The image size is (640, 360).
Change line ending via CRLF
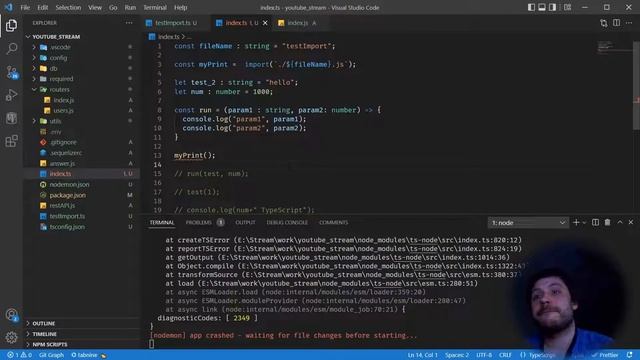(x=505, y=355)
